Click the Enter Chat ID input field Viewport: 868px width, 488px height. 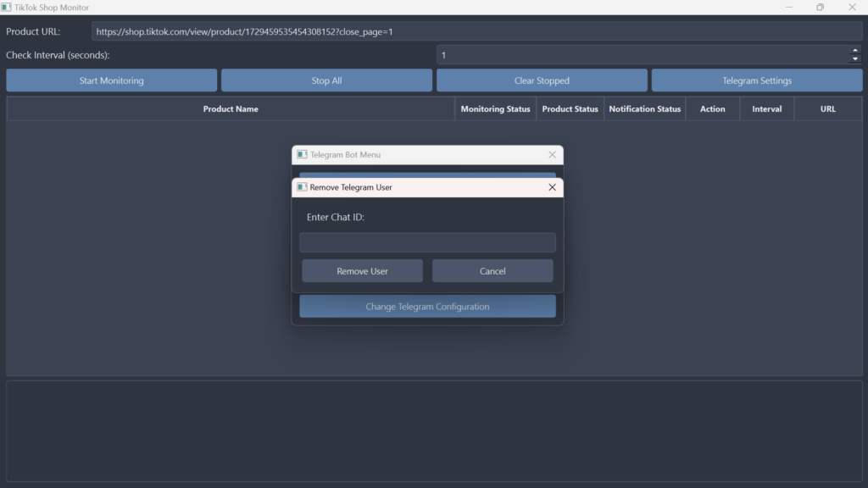coord(427,242)
